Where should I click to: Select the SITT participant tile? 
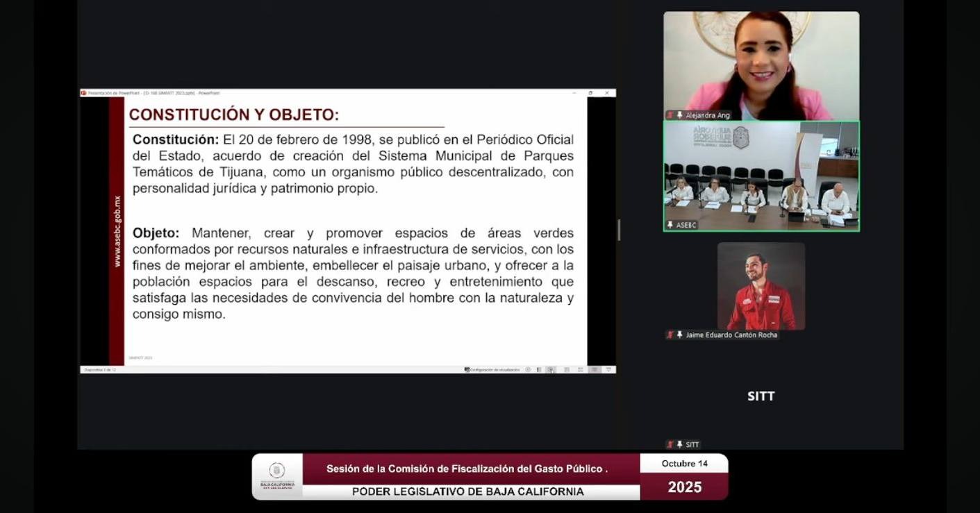761,396
